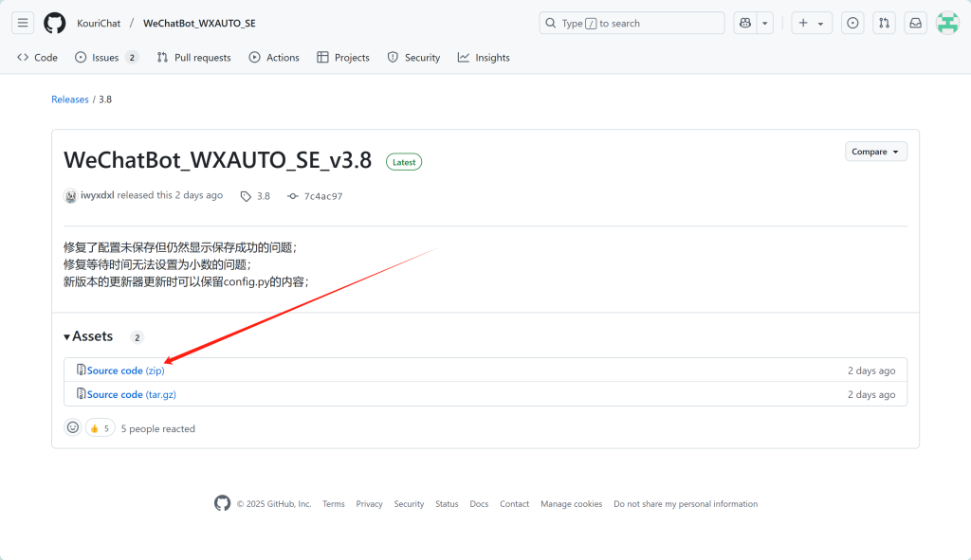The height and width of the screenshot is (560, 971).
Task: Open the hamburger navigation menu
Action: point(23,23)
